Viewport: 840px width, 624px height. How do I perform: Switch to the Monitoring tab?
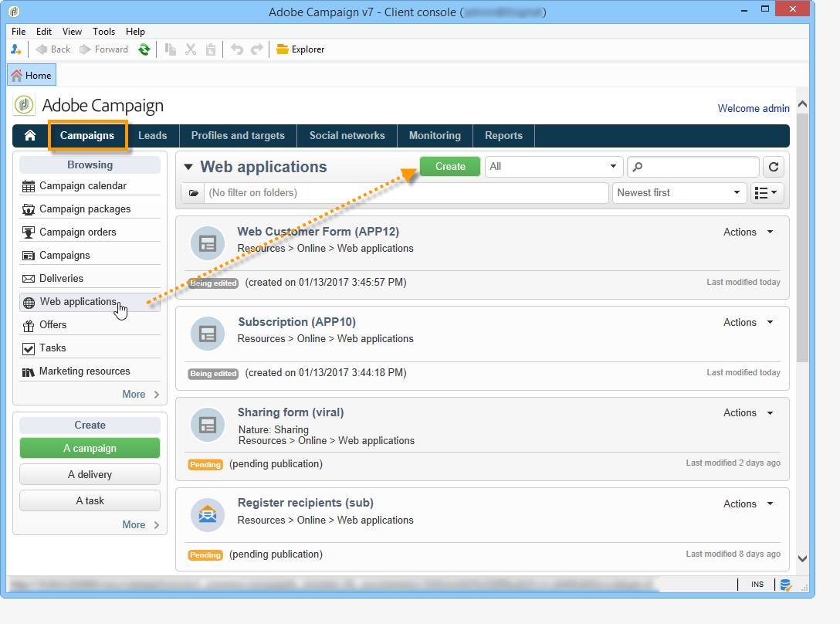pyautogui.click(x=435, y=136)
